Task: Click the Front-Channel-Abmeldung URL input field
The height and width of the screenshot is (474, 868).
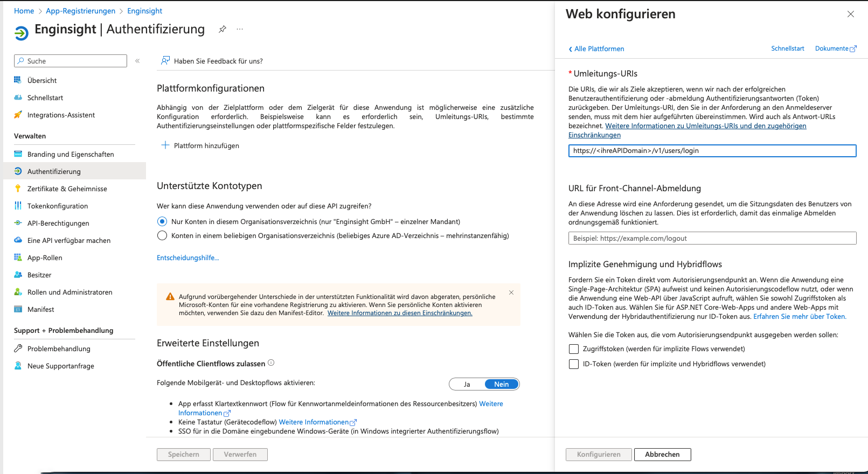Action: [712, 238]
